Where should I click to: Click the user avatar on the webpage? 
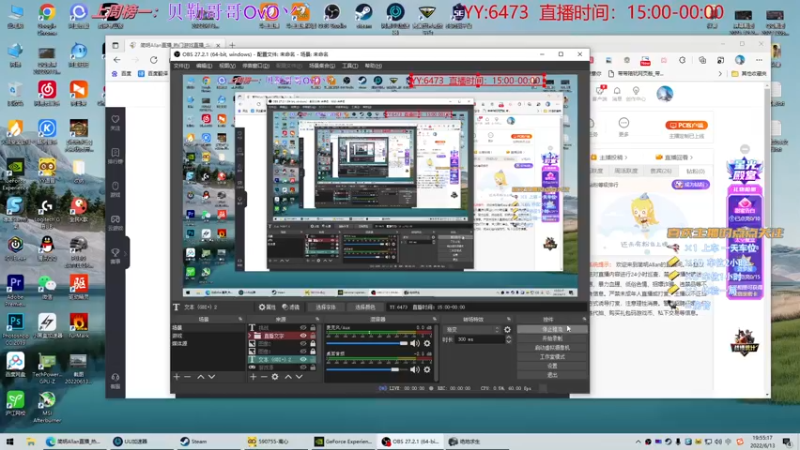tap(665, 93)
